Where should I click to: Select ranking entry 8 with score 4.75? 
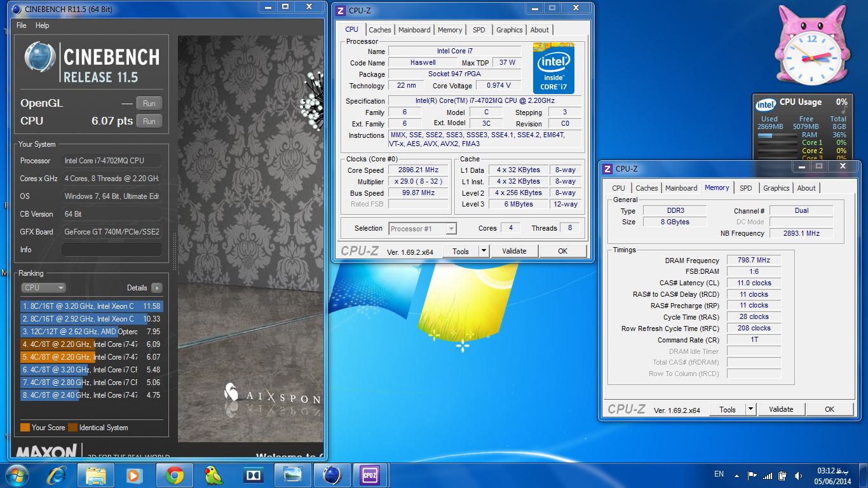tap(92, 395)
